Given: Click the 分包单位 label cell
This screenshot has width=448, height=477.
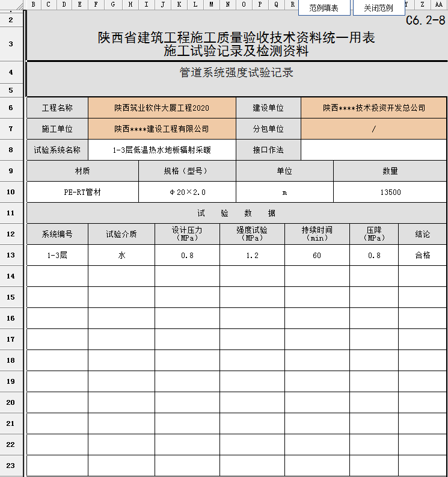Looking at the screenshot, I should coord(268,129).
